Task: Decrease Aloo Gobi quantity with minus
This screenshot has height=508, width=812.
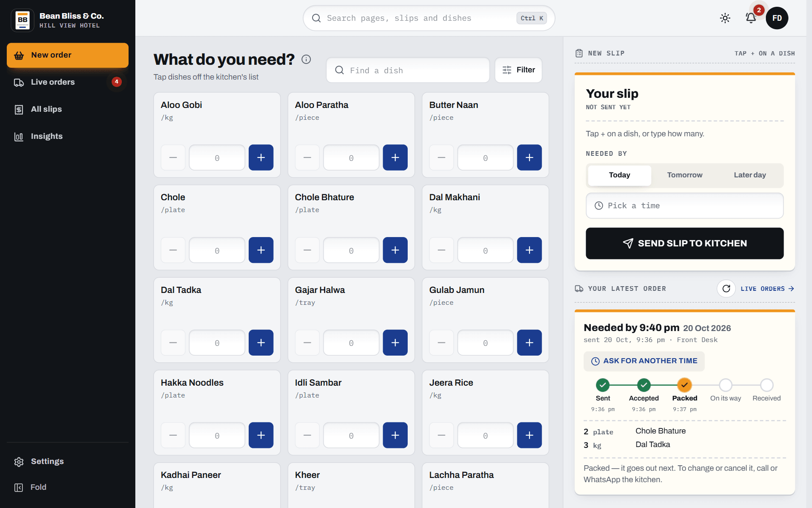Action: click(173, 157)
